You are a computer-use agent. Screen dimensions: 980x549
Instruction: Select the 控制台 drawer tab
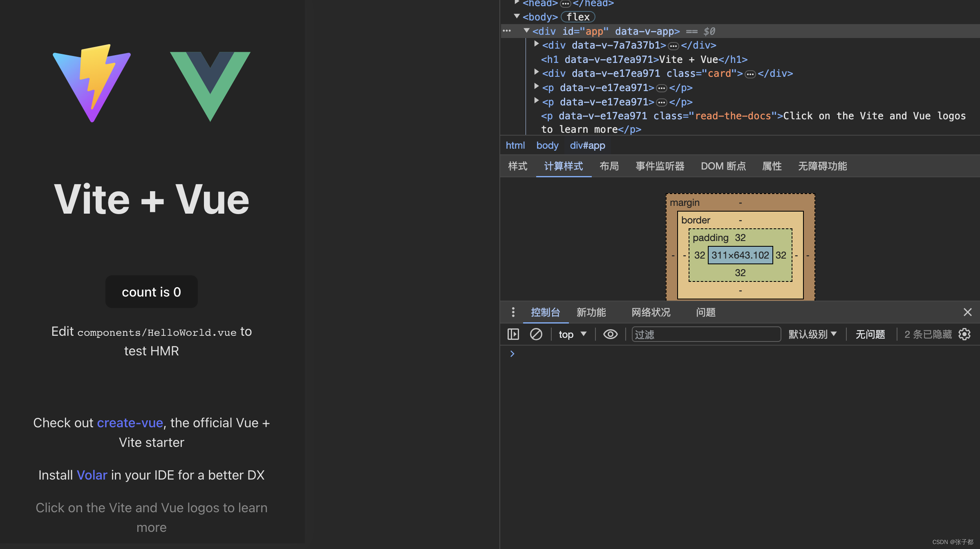click(x=545, y=312)
